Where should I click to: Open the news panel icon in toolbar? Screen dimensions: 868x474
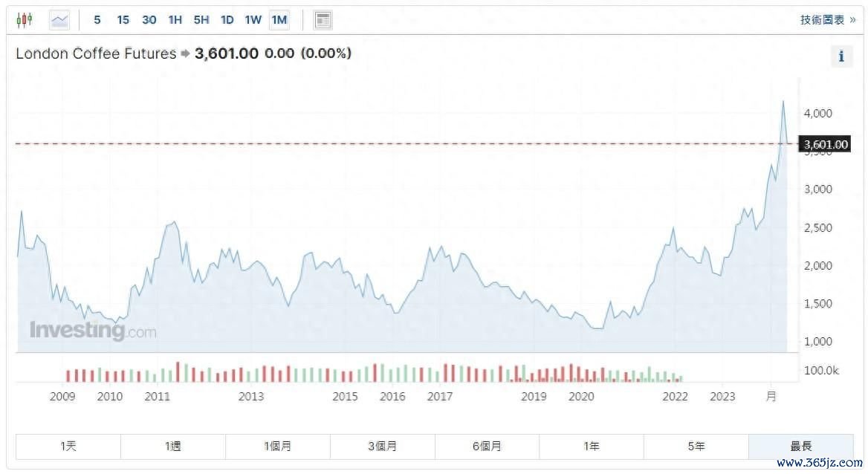coord(323,20)
